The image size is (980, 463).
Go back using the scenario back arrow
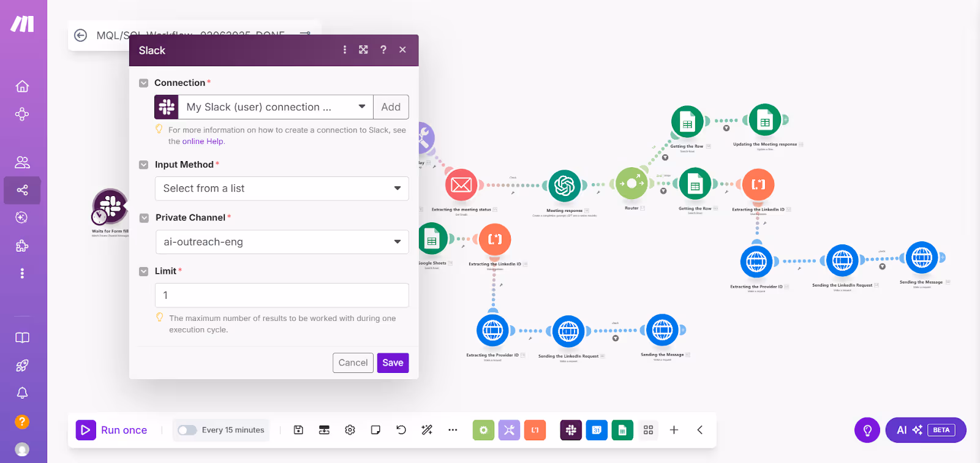80,36
